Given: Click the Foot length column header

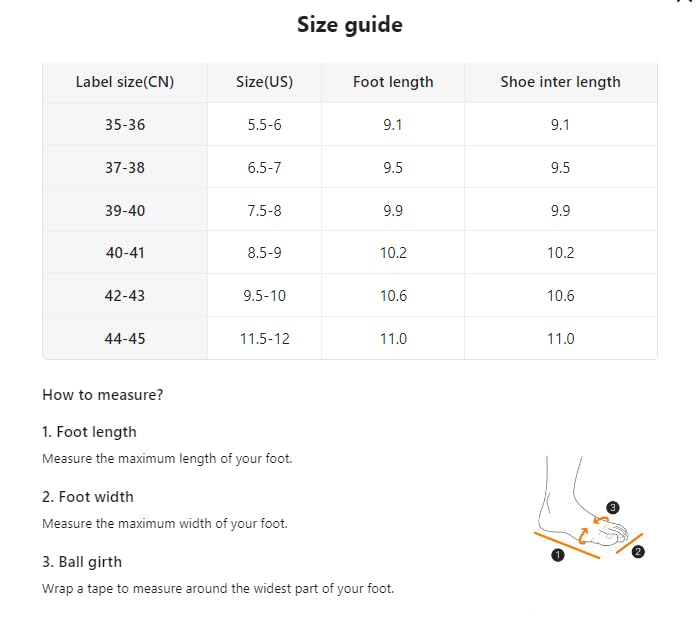Looking at the screenshot, I should click(x=393, y=82).
